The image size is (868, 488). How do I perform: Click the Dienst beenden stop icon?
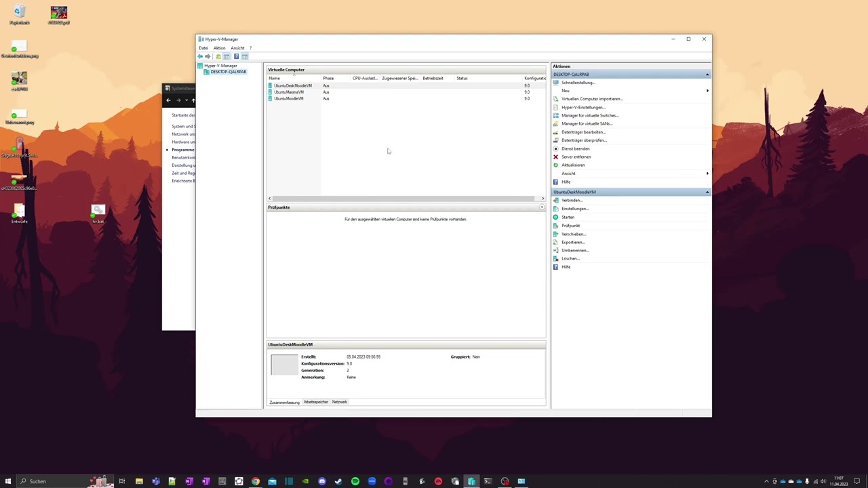(x=556, y=148)
